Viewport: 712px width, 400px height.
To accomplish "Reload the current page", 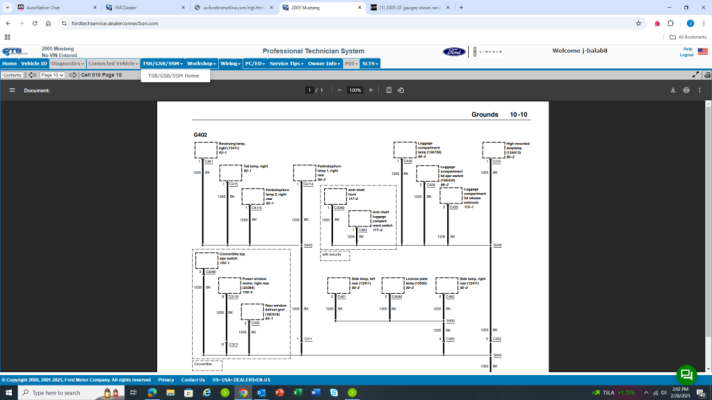I will coord(35,23).
